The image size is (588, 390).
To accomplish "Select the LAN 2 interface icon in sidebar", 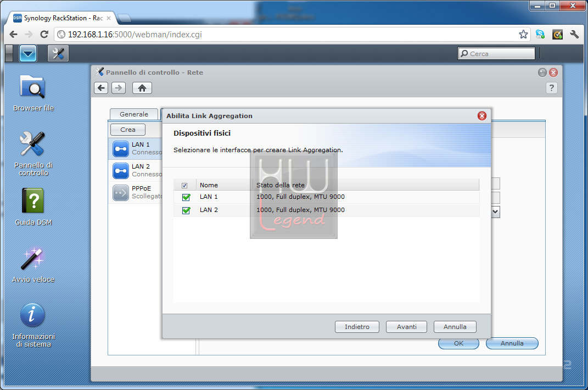I will tap(121, 171).
